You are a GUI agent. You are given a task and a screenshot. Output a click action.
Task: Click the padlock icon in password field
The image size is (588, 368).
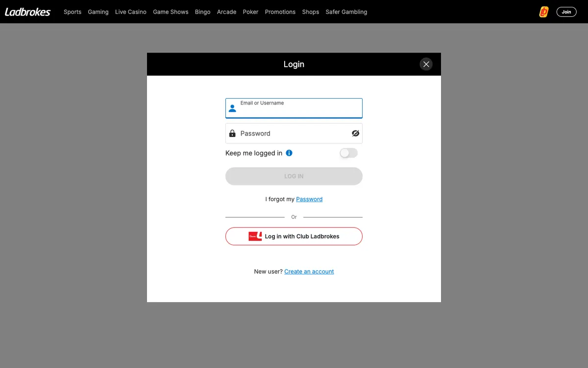233,133
